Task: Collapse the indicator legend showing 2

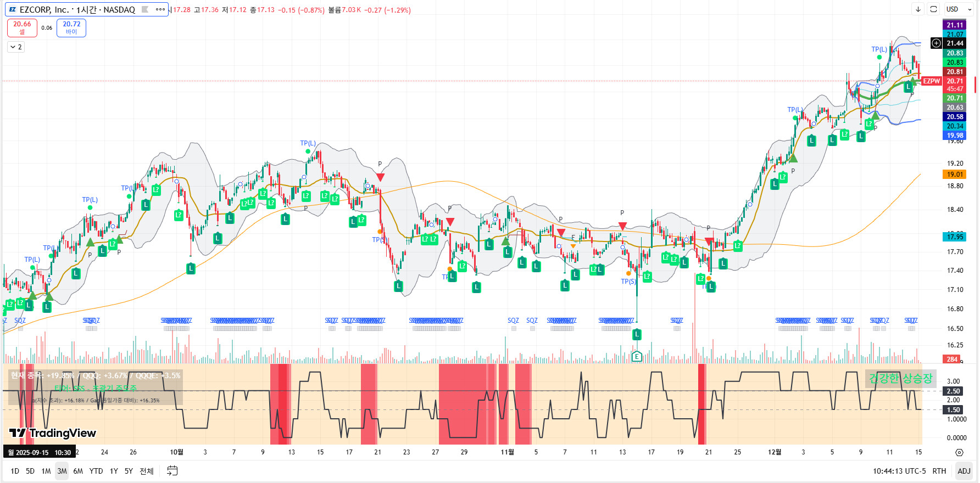Action: (x=16, y=47)
